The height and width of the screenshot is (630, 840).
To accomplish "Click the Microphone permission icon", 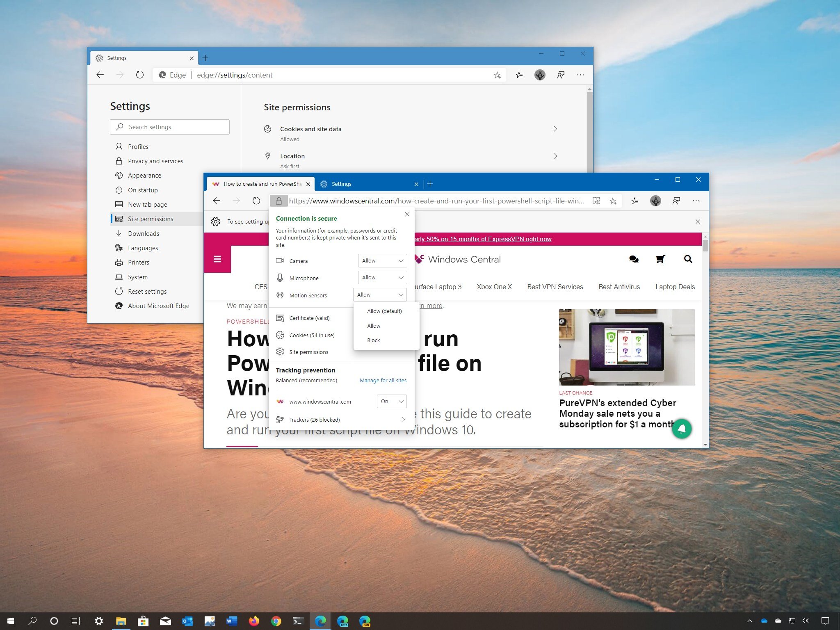I will coord(280,277).
